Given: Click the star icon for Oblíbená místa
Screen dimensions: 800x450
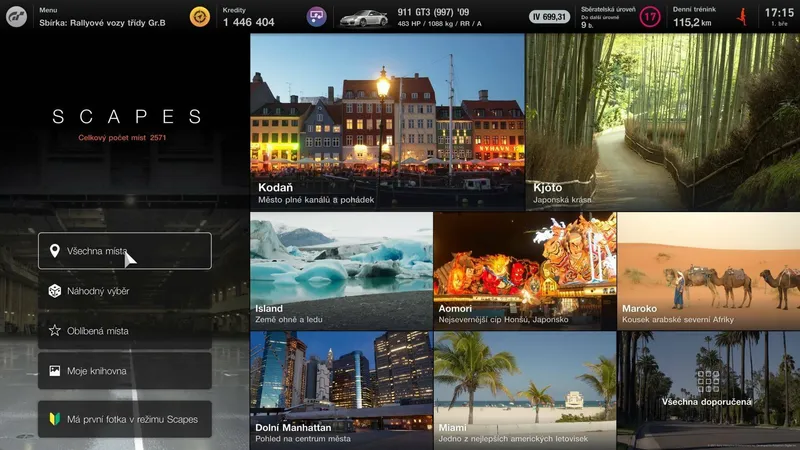Looking at the screenshot, I should tap(55, 330).
